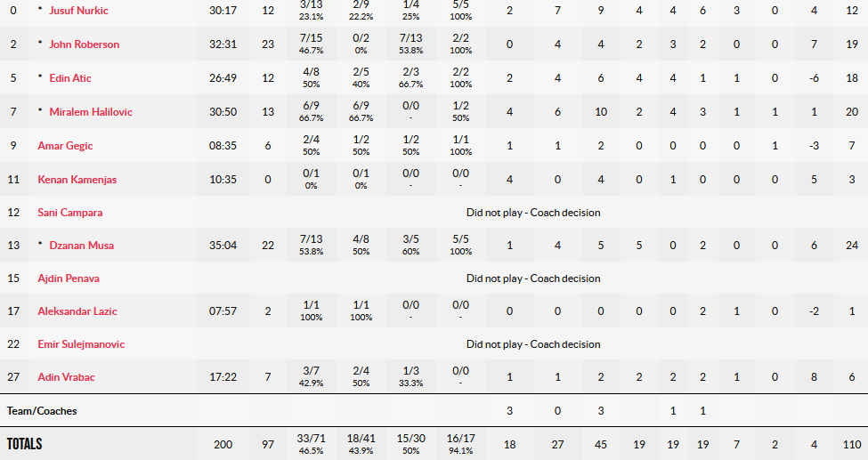Open Dzanan Musa player profile
Screen dimensions: 868x460
tap(81, 246)
